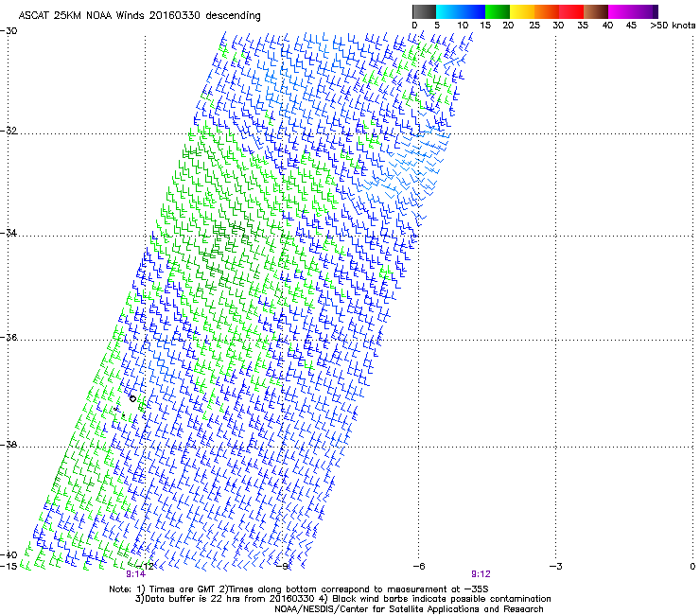Click the green 15-20 knots color segment
This screenshot has height=615, width=700.
click(498, 11)
